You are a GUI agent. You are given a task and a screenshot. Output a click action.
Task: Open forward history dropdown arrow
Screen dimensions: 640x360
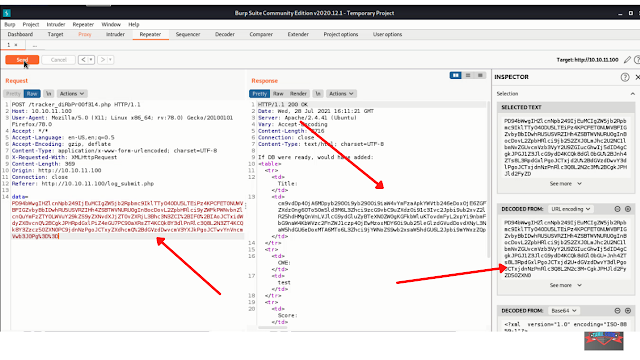pyautogui.click(x=110, y=60)
